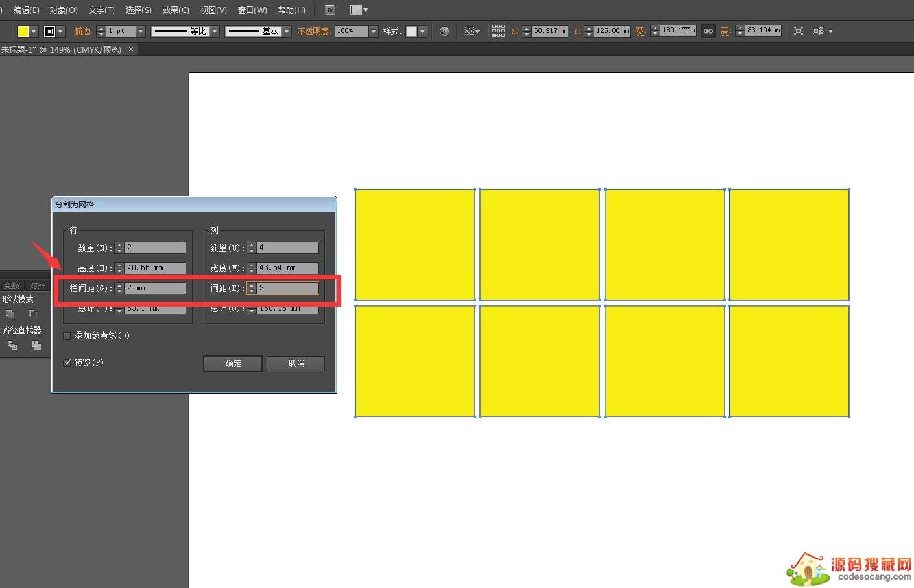Uncheck the 预览(P) preview checkbox
The height and width of the screenshot is (588, 914).
pos(67,363)
